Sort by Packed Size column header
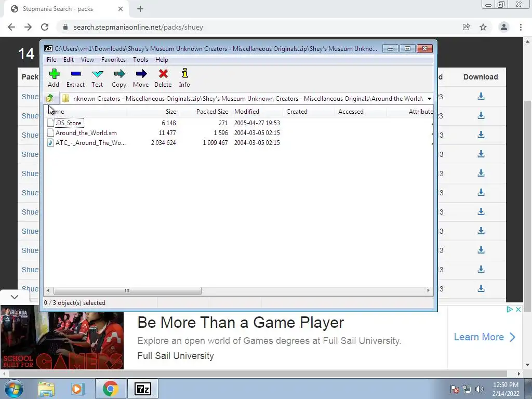This screenshot has height=399, width=532. coord(205,112)
